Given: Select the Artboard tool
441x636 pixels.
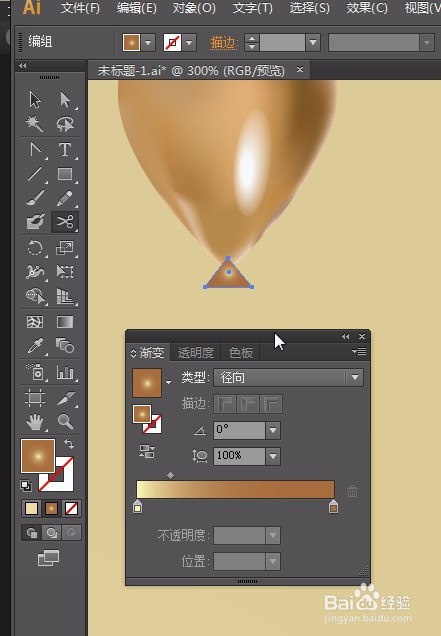Looking at the screenshot, I should tap(35, 398).
